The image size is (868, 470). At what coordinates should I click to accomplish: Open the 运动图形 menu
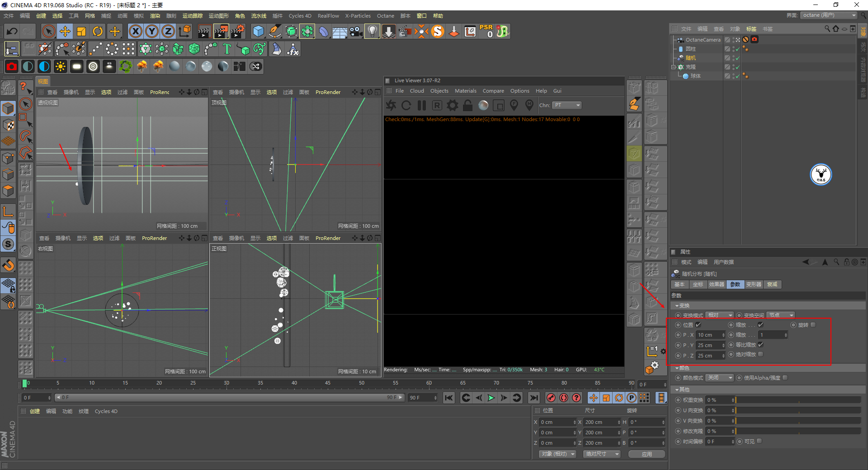click(x=218, y=16)
